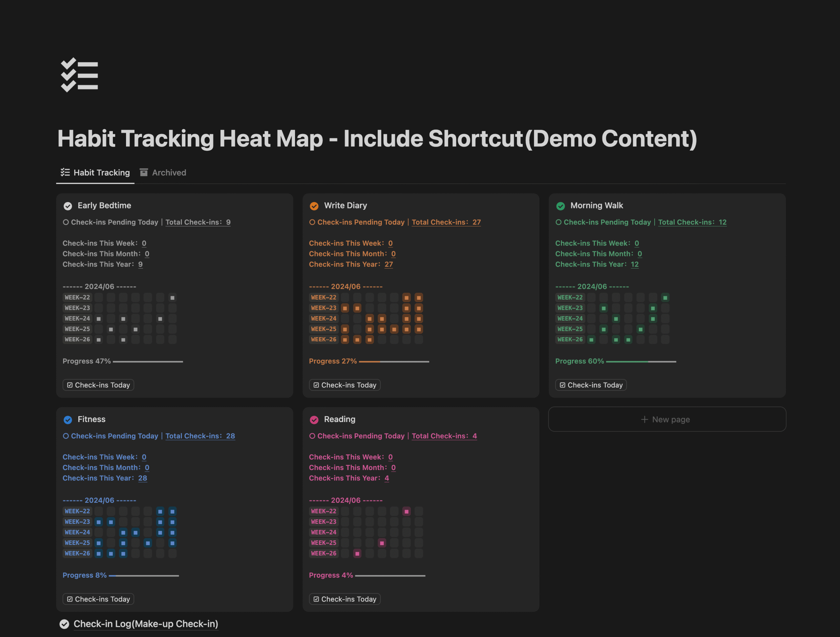The image size is (840, 637).
Task: Click Fitness Progress 8% bar
Action: [x=143, y=576]
